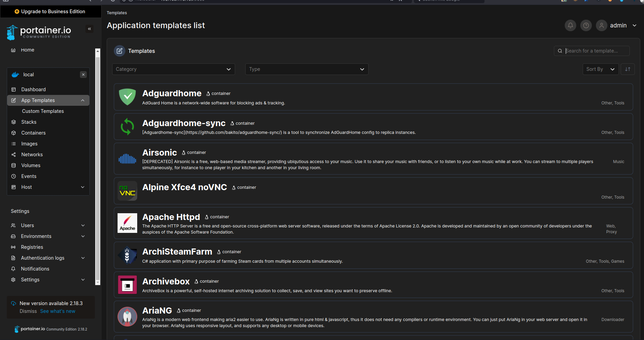The image size is (644, 340).
Task: Click the Home icon in sidebar
Action: (13, 50)
